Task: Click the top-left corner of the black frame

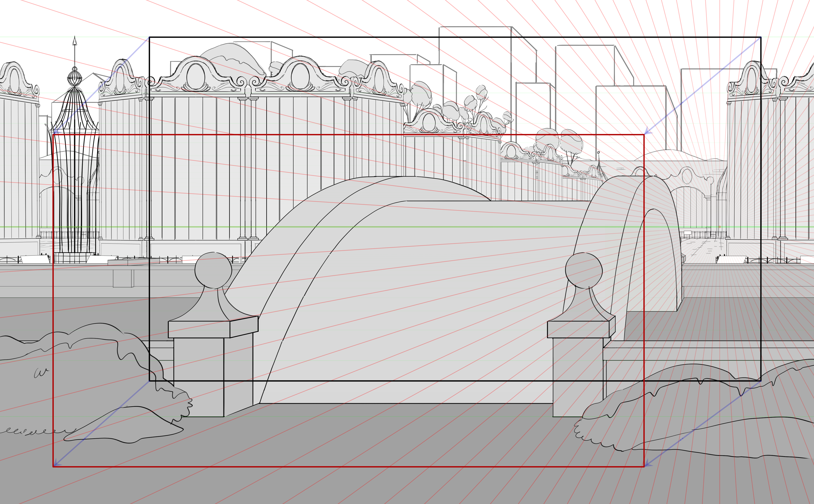Action: (149, 37)
